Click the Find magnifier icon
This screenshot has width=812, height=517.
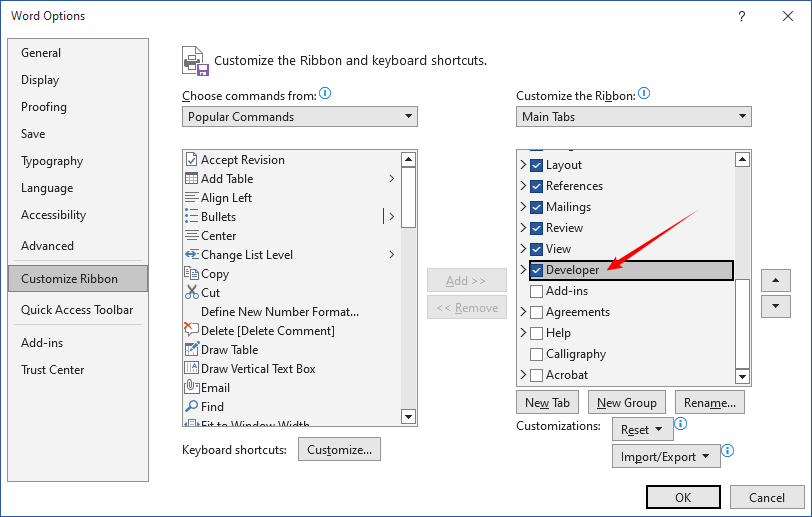(x=192, y=407)
